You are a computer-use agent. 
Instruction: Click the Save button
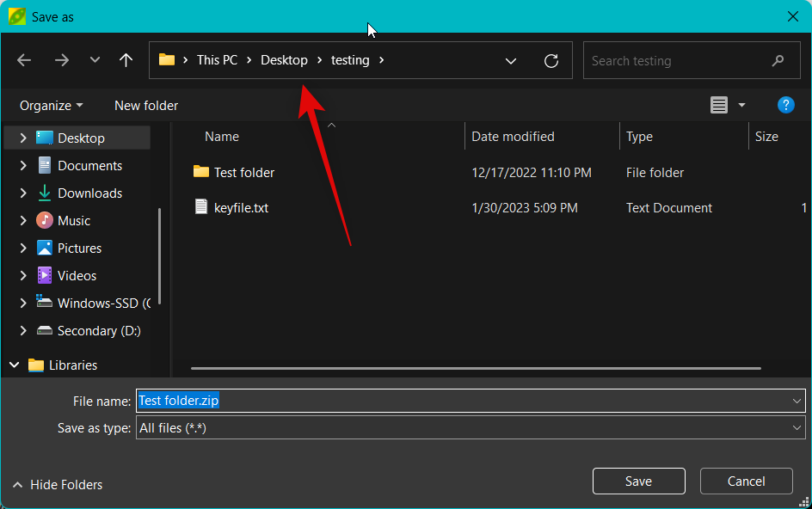coord(638,481)
